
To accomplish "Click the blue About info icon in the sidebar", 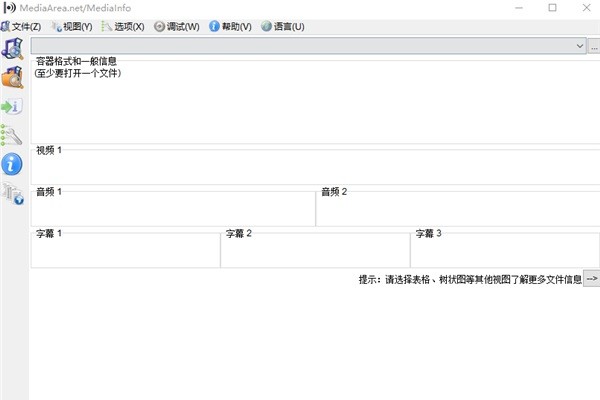I will pyautogui.click(x=13, y=164).
